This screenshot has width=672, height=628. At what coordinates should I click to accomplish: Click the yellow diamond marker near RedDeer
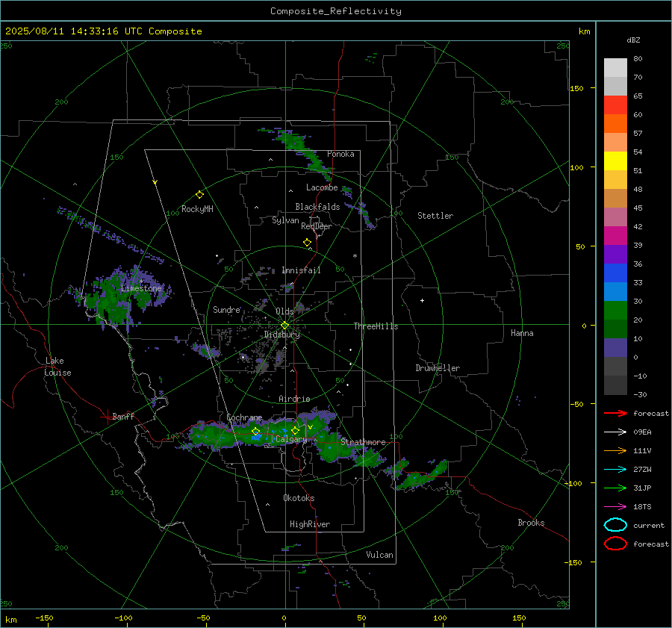(307, 243)
